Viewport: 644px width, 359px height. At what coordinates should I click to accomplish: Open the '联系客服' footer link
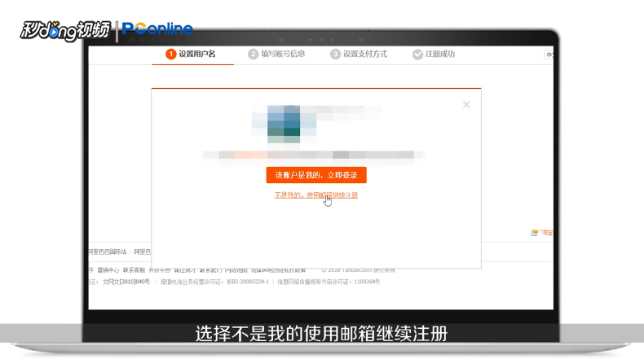point(134,270)
